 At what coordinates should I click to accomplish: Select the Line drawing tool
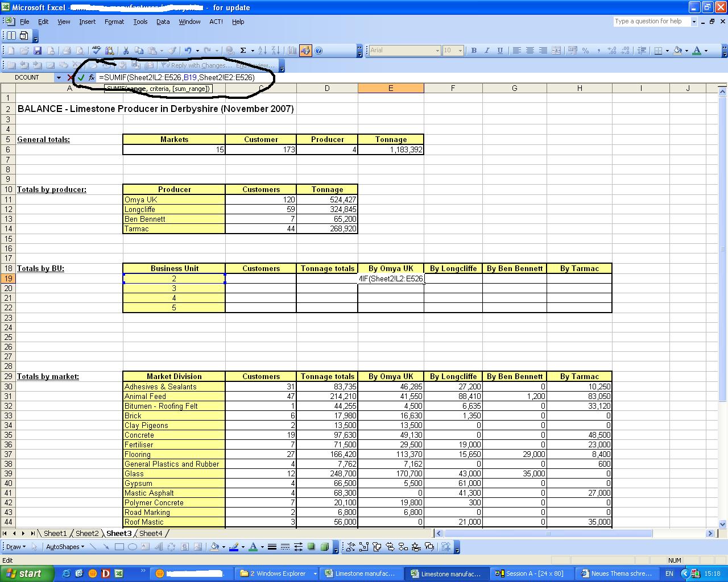93,547
